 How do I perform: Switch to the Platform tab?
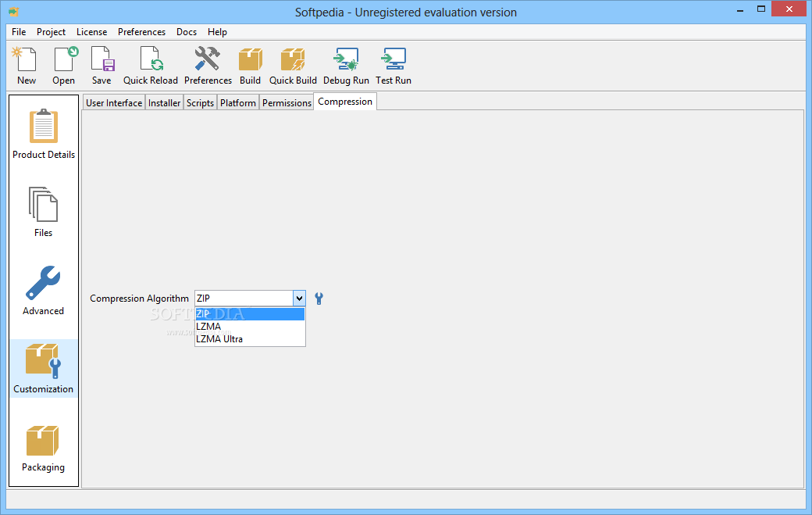[x=237, y=103]
